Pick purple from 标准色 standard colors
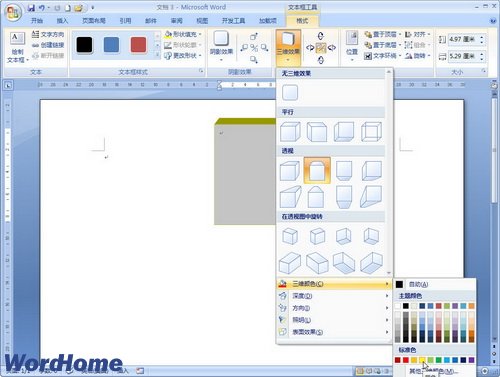This screenshot has height=377, width=500. point(471,360)
